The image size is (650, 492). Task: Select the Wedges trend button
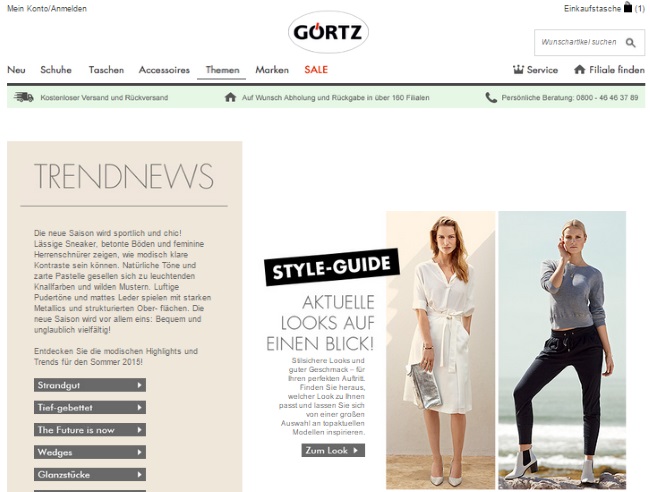90,452
